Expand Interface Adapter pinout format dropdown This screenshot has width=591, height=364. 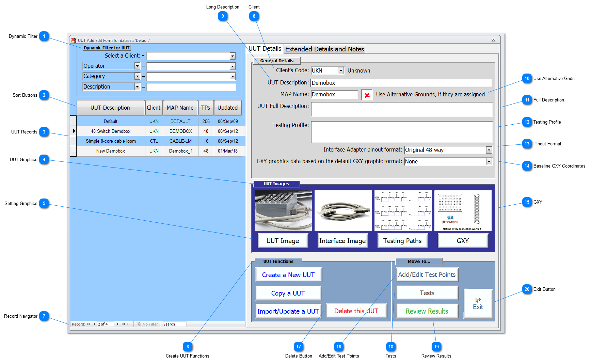coord(489,150)
